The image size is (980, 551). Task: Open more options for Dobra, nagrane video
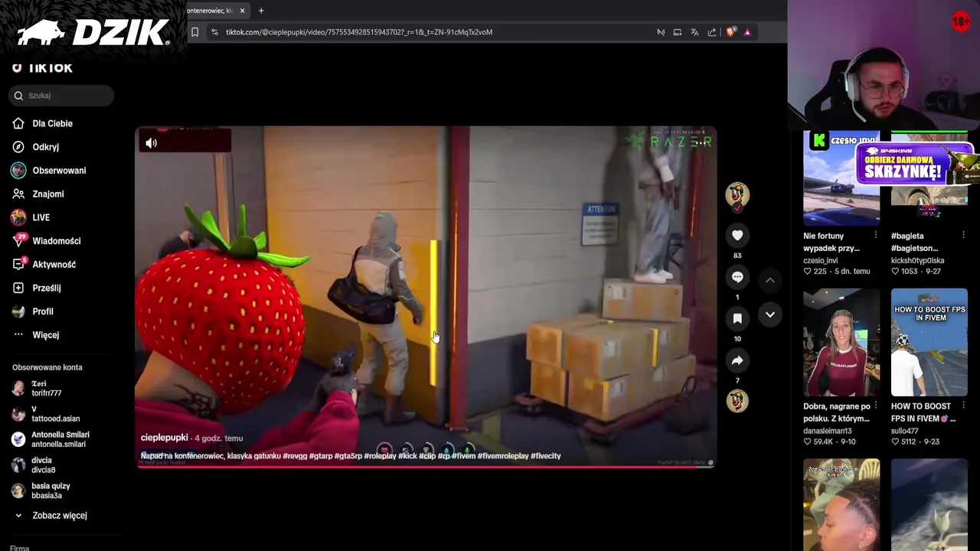[x=875, y=406]
